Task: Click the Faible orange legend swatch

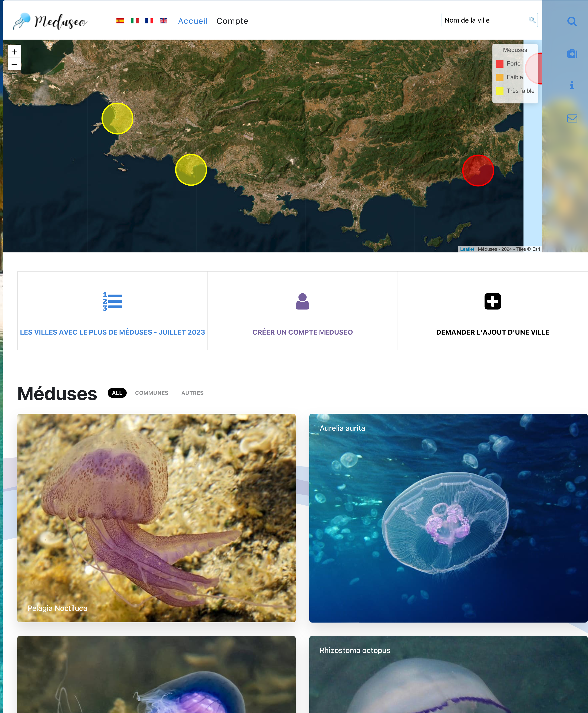Action: 500,77
